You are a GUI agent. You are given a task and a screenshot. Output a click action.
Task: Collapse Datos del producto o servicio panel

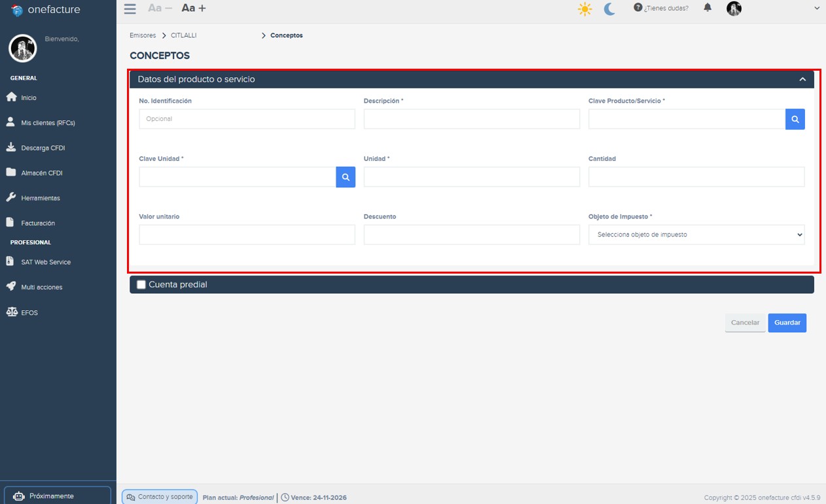point(802,79)
